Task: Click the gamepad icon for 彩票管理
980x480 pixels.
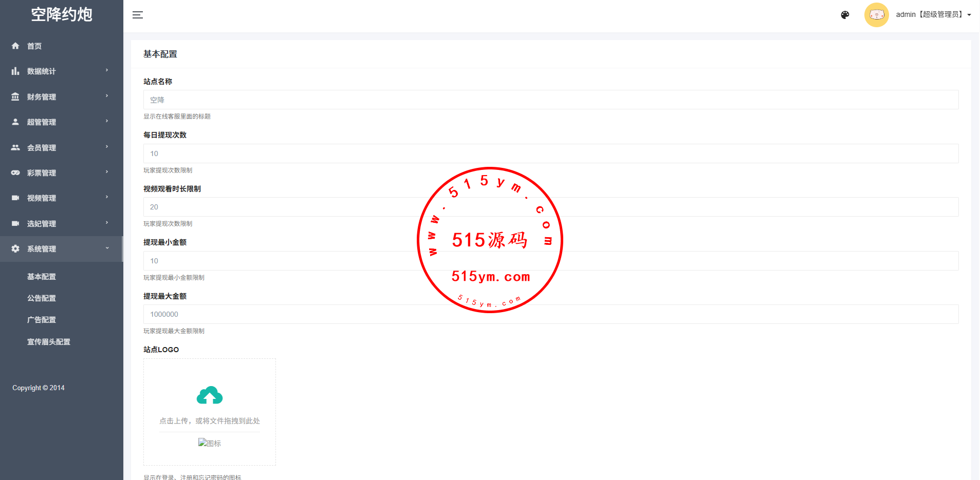Action: 15,172
